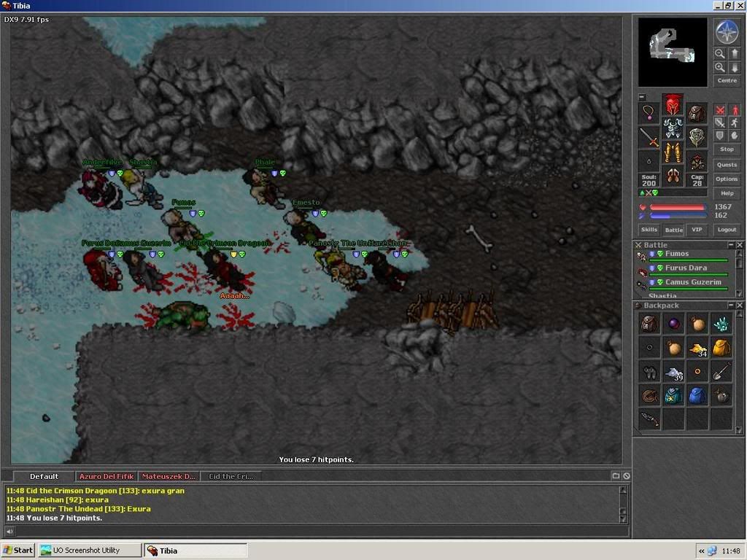The width and height of the screenshot is (747, 560).
Task: Click the gold ring in Backpack
Action: (x=697, y=372)
